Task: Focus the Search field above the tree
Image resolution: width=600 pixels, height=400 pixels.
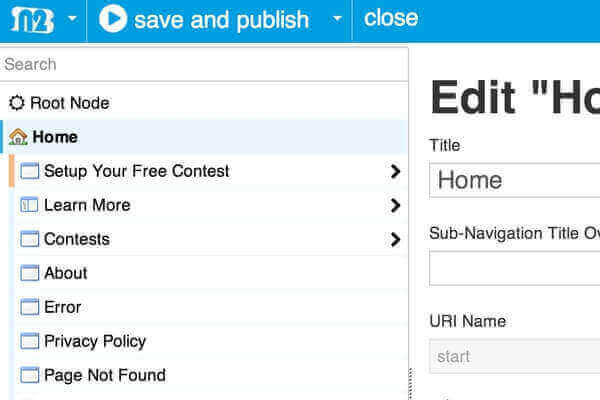Action: pyautogui.click(x=204, y=64)
